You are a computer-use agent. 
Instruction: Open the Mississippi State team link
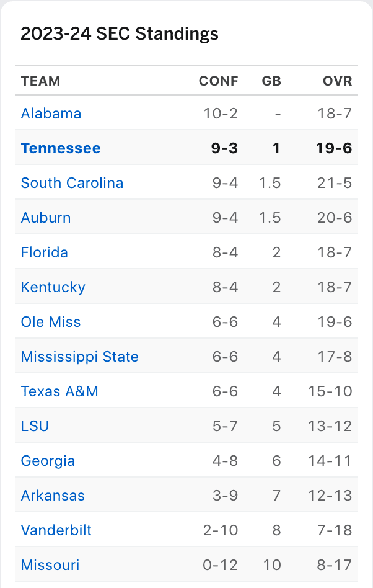coord(80,357)
